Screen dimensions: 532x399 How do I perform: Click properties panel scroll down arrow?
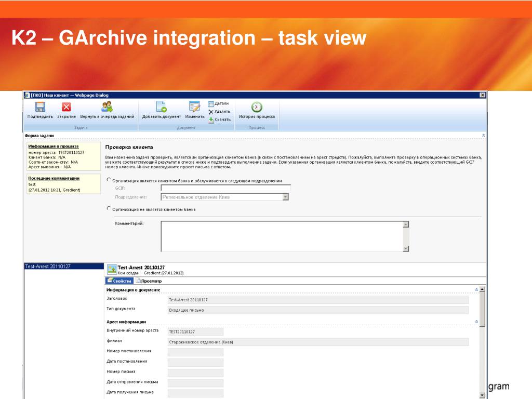482,395
